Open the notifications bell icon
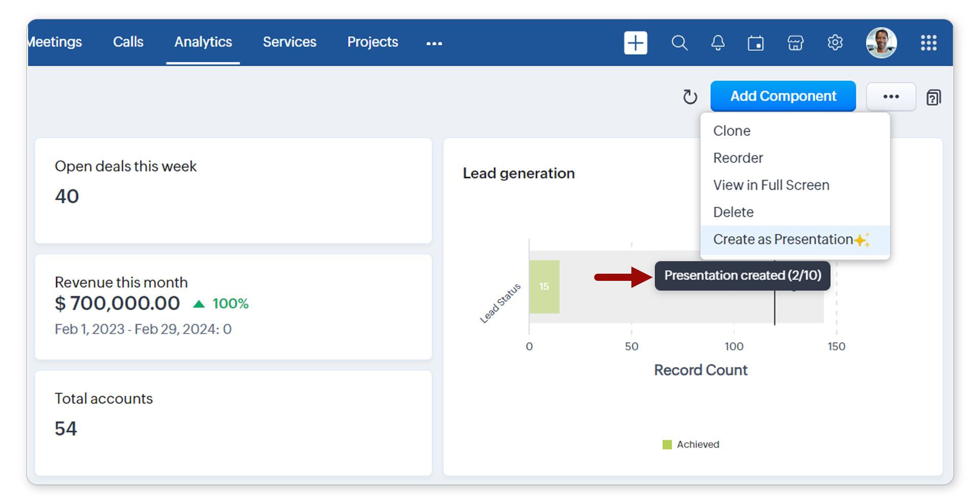The width and height of the screenshot is (980, 504). pyautogui.click(x=718, y=43)
